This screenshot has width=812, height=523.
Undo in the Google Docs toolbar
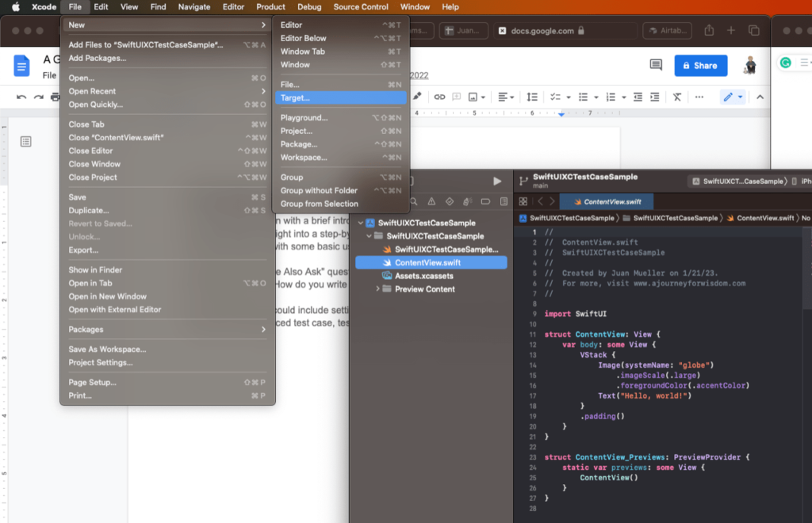pos(21,97)
